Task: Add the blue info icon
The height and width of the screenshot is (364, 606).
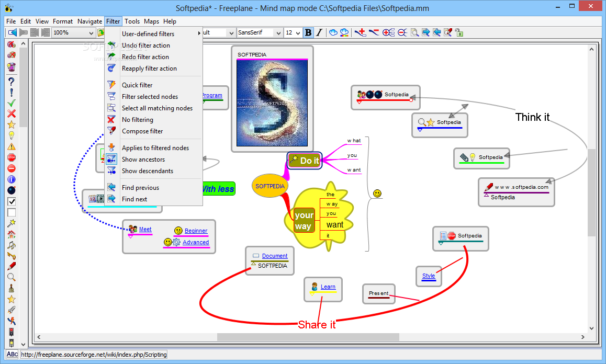Action: (11, 179)
